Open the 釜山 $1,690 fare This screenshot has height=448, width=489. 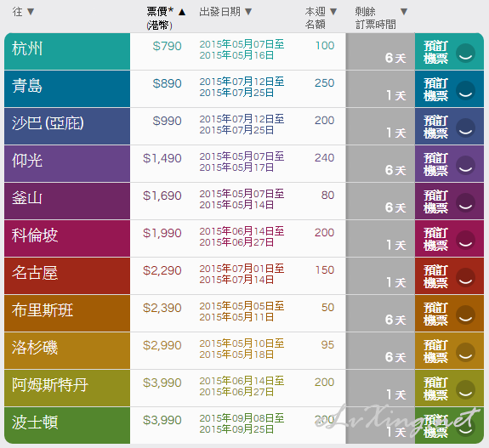coord(162,196)
